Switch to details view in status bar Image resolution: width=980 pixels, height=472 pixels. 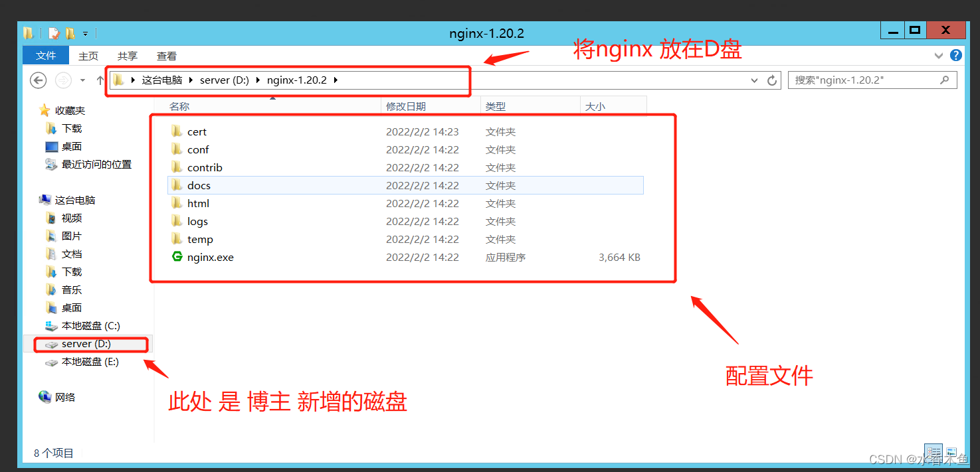pyautogui.click(x=933, y=451)
